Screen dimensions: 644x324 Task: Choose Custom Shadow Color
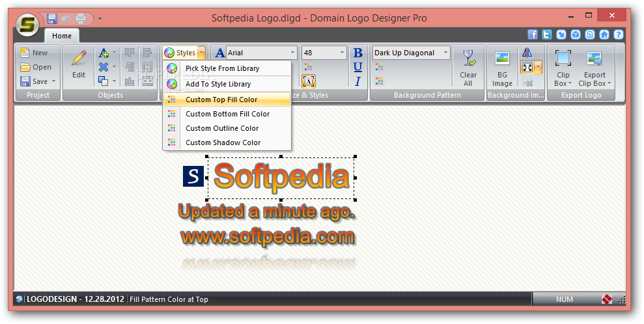(x=227, y=142)
